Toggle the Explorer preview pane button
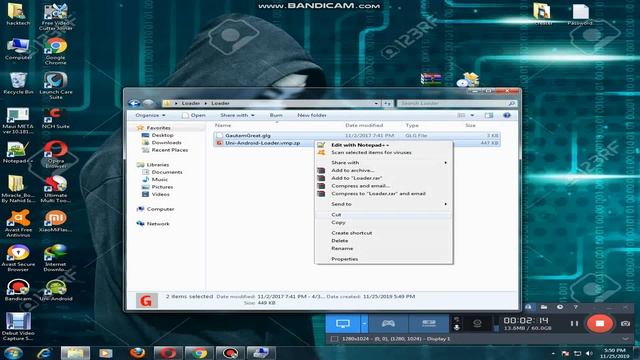The height and width of the screenshot is (360, 640). point(489,116)
